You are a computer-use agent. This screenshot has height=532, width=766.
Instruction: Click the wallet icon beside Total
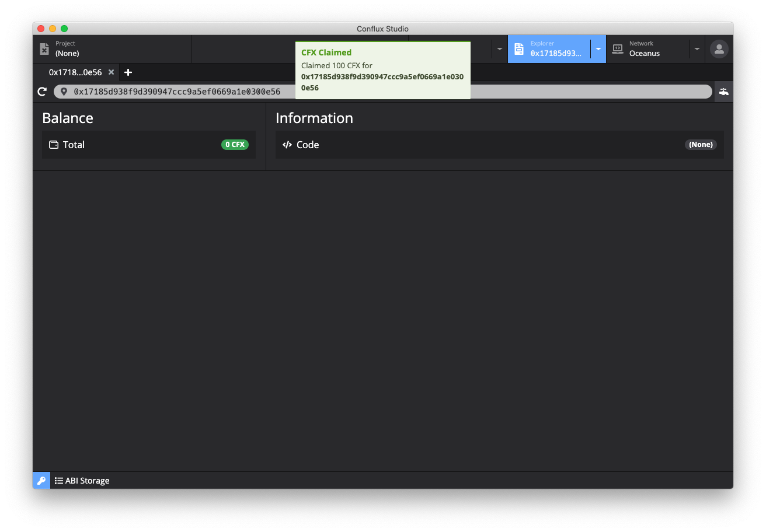tap(54, 145)
